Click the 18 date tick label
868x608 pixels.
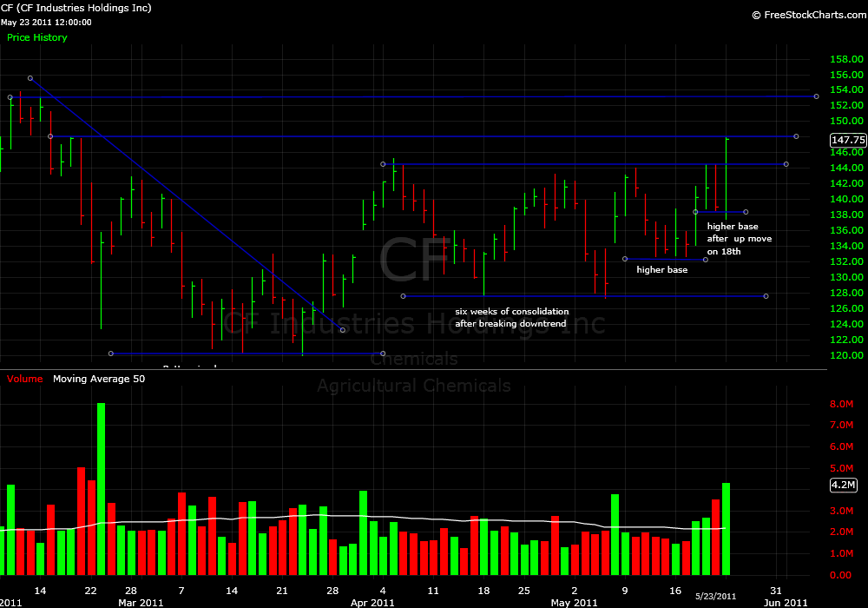[483, 591]
